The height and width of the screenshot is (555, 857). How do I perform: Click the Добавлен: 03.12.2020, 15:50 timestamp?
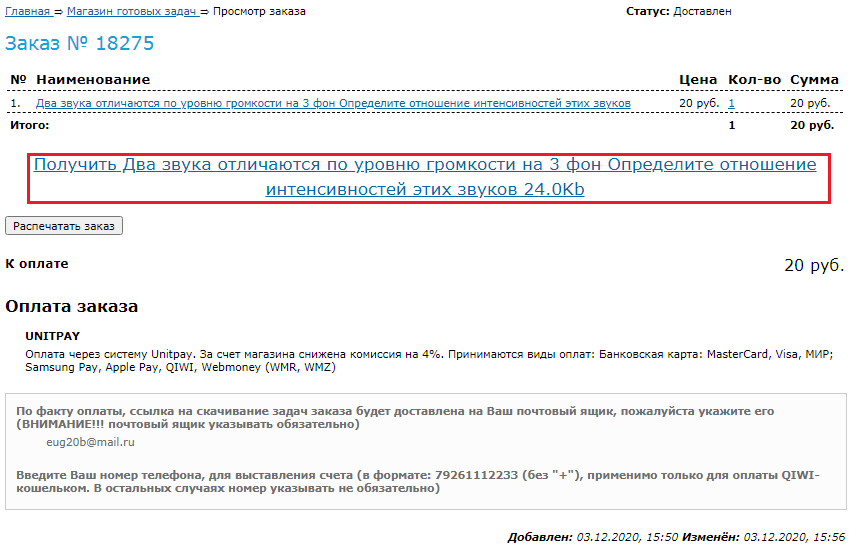pyautogui.click(x=593, y=538)
